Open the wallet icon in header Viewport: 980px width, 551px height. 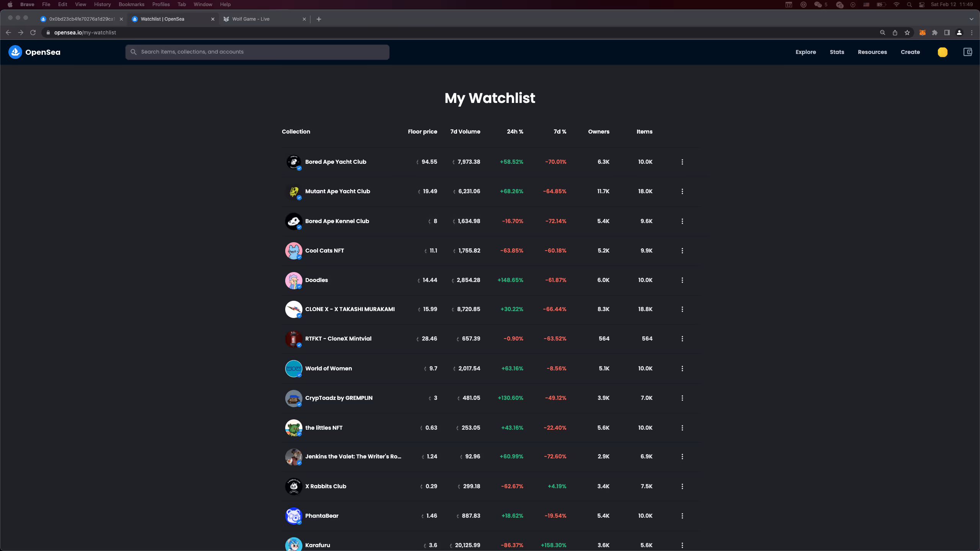967,52
